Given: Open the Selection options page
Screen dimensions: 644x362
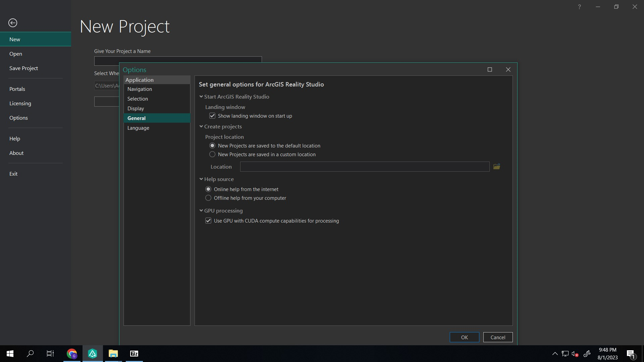Looking at the screenshot, I should pos(157,99).
